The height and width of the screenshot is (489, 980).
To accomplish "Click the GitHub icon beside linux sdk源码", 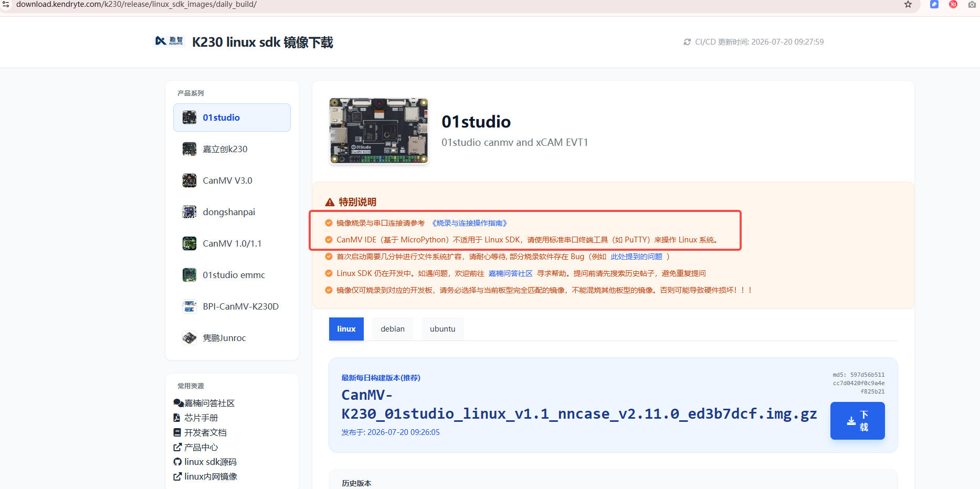I will pos(177,462).
